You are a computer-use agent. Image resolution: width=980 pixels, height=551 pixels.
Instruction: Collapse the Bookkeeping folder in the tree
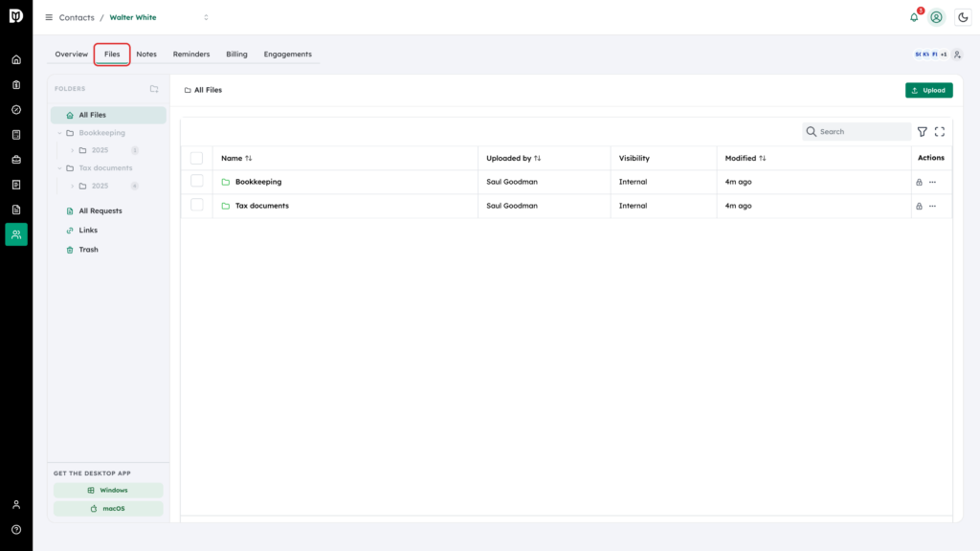point(60,133)
